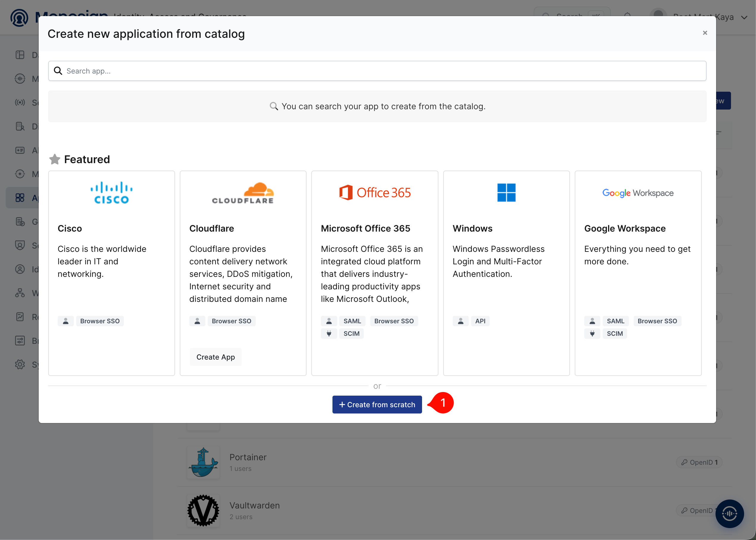Click the 'You can search your app' hint text
The width and height of the screenshot is (756, 540).
[384, 106]
